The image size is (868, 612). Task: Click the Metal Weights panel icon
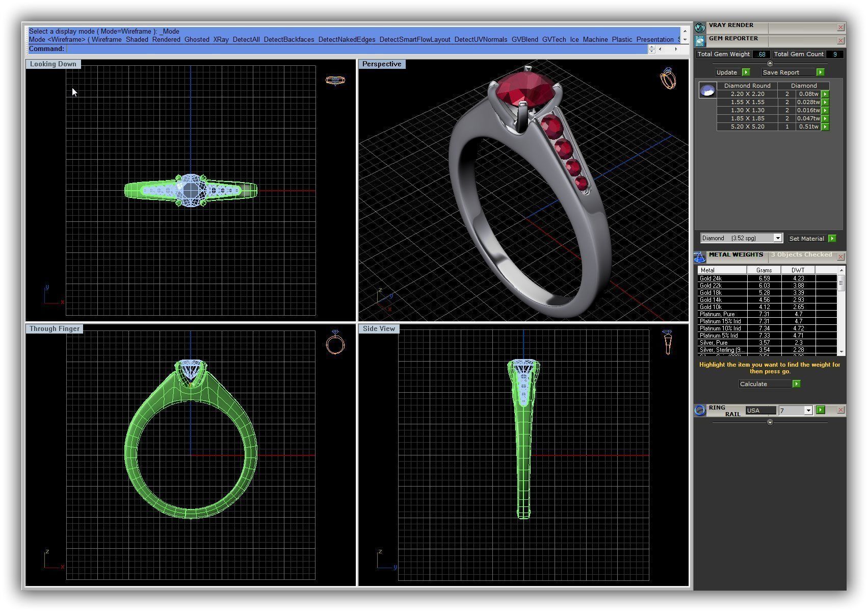click(x=700, y=257)
